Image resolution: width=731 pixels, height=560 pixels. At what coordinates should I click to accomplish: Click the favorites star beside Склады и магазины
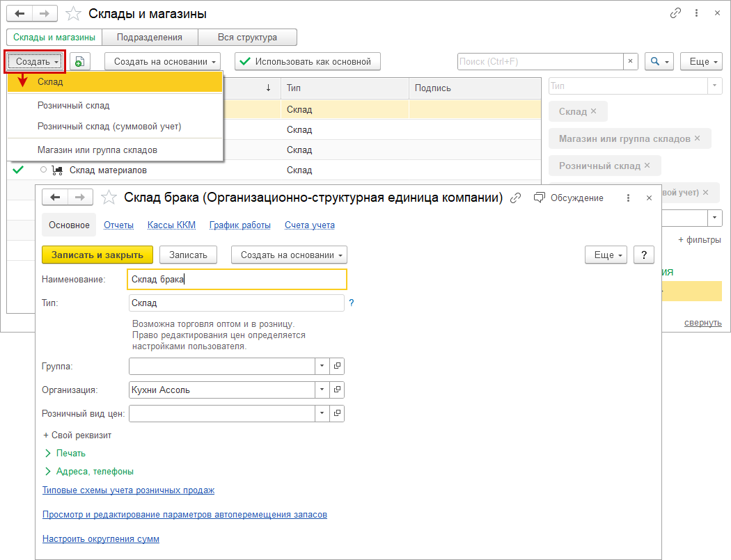[x=72, y=14]
